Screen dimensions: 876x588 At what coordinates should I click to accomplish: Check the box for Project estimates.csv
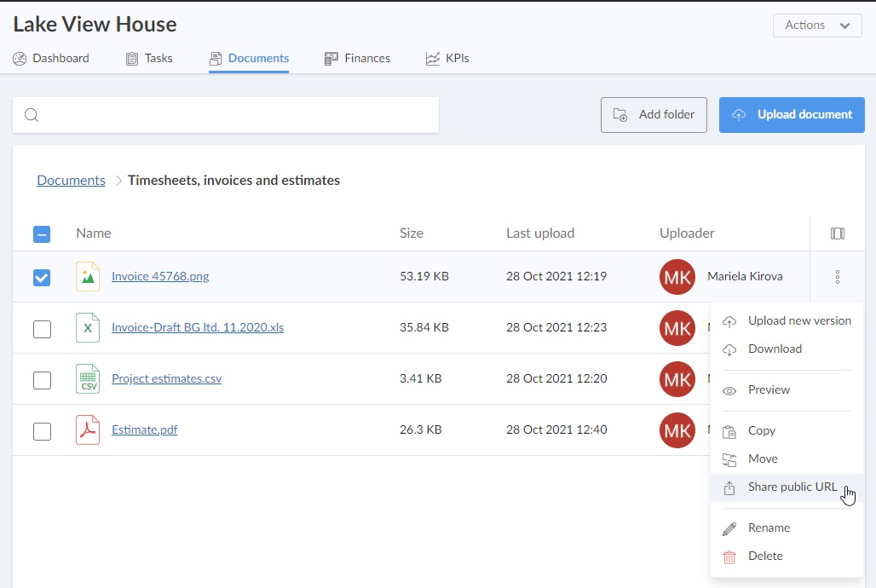click(42, 380)
